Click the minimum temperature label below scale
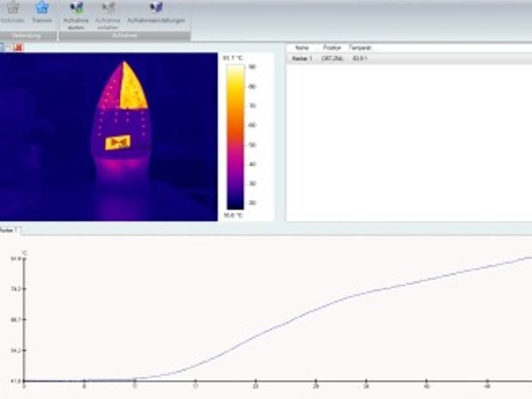Screen dimensions: 532x399 coord(233,215)
